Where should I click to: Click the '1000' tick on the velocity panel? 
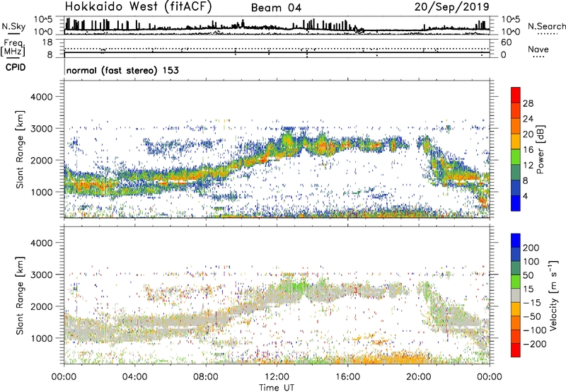point(42,338)
